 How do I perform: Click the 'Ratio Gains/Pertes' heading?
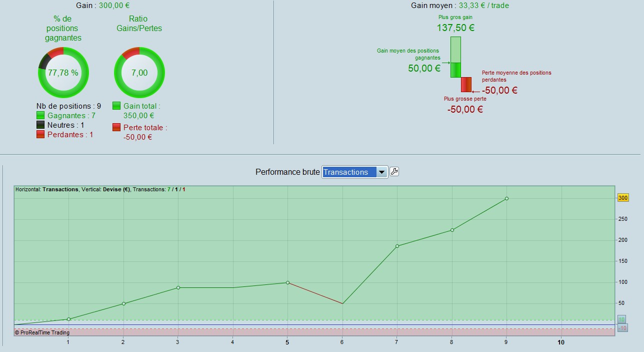(x=138, y=24)
